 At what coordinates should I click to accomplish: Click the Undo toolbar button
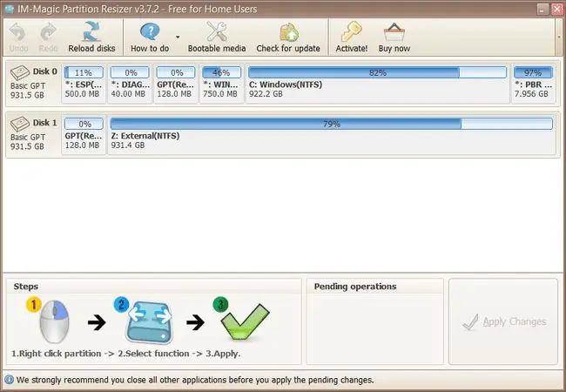point(18,37)
